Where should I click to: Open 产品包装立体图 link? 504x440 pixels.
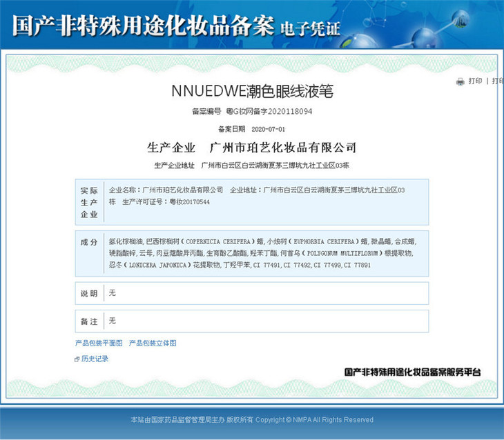[x=153, y=343]
